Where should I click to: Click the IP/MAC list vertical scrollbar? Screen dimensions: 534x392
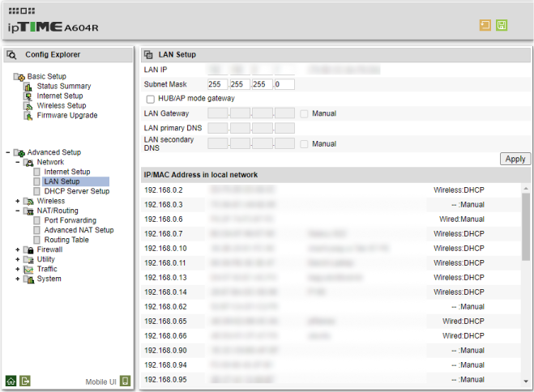(x=526, y=227)
